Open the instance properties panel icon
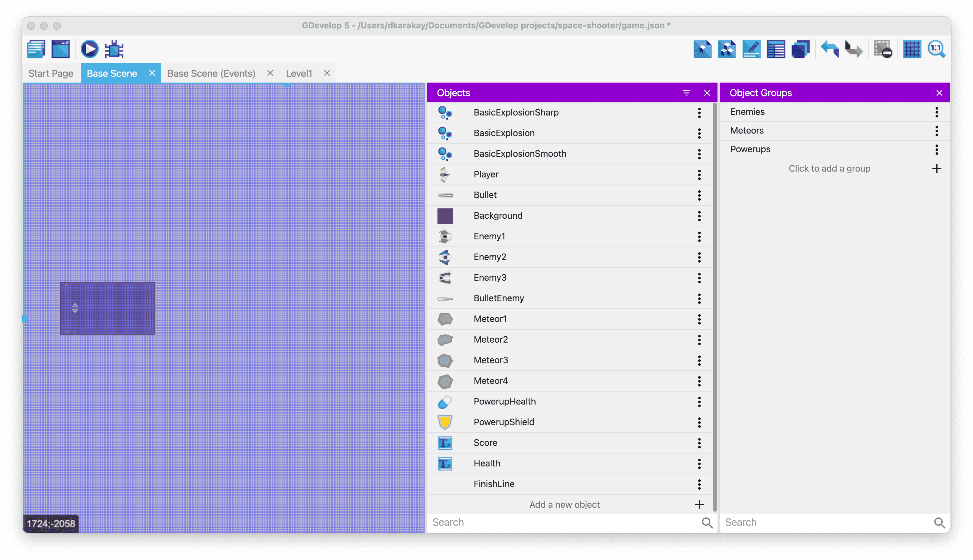 [751, 49]
